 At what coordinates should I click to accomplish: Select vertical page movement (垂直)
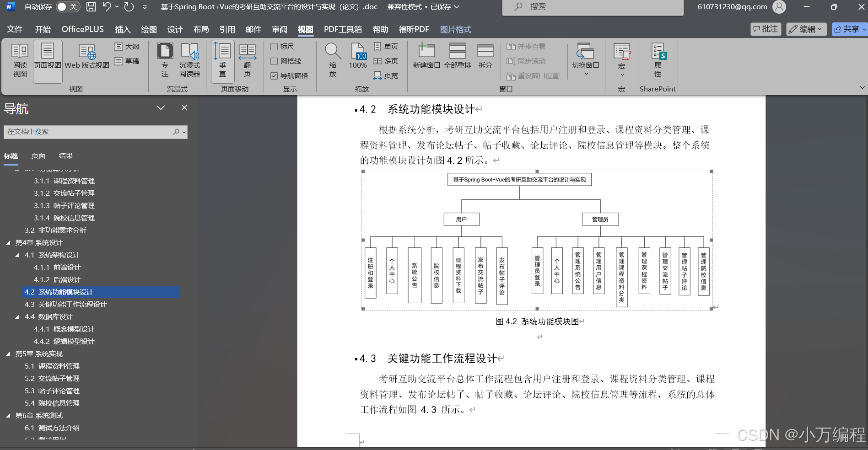pyautogui.click(x=222, y=61)
